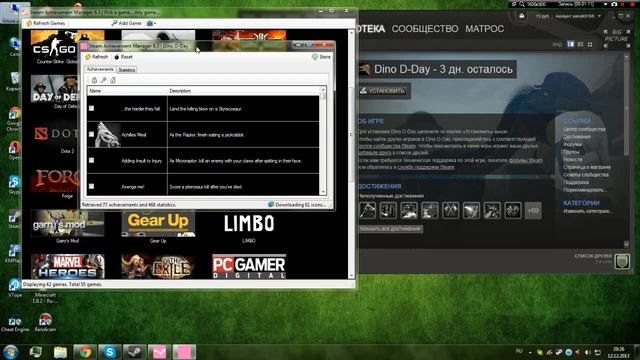Pick the PC Gamer Digital game tile

pyautogui.click(x=249, y=267)
